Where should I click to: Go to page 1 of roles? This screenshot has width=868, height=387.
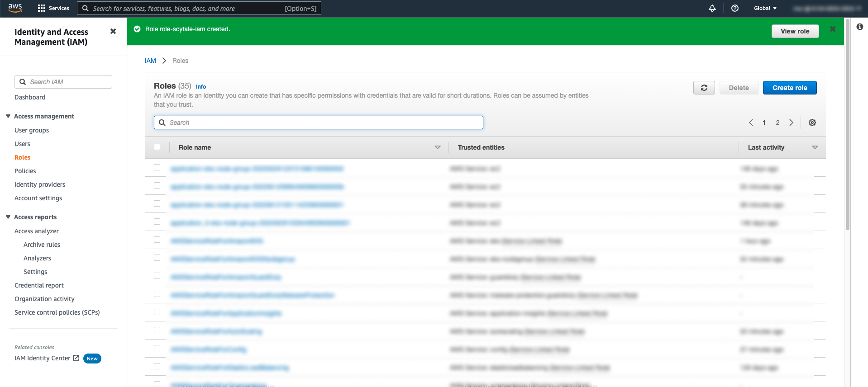(x=764, y=123)
